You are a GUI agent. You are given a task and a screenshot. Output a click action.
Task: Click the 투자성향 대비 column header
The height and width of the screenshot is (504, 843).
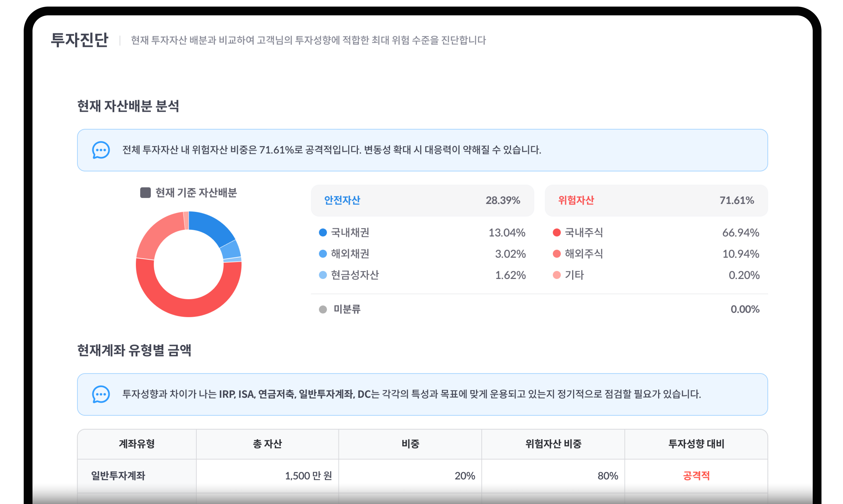[x=696, y=444]
